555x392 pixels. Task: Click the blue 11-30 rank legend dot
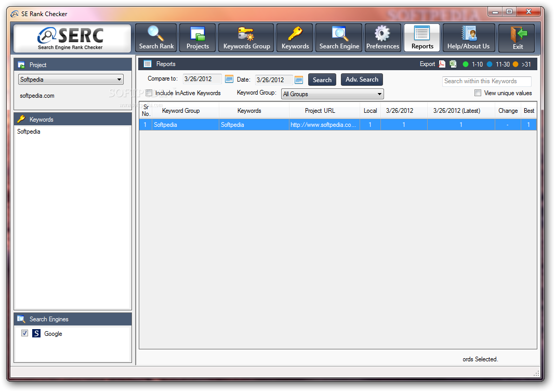pos(490,64)
